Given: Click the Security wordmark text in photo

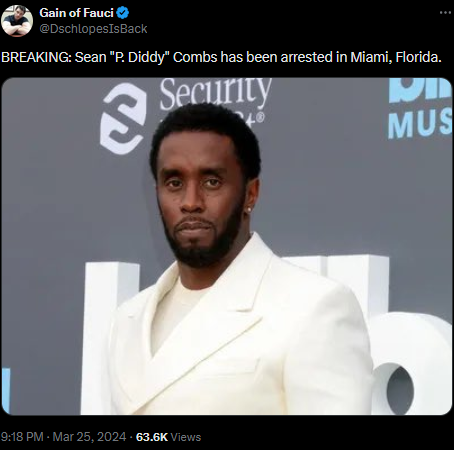Looking at the screenshot, I should (215, 93).
